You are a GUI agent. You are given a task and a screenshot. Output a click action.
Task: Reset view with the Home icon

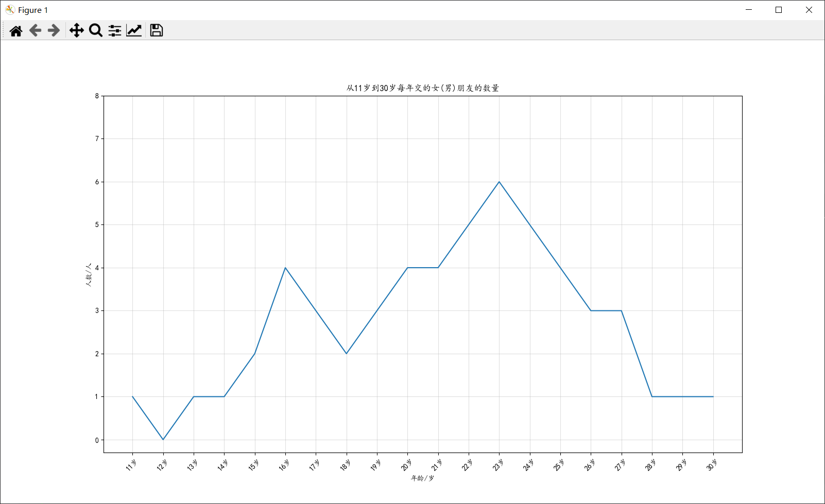16,30
